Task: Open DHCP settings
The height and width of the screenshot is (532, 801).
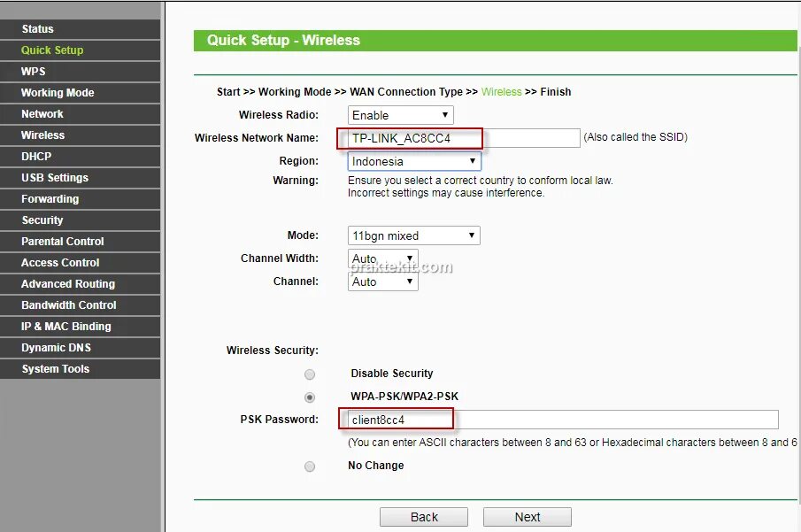Action: [x=80, y=157]
